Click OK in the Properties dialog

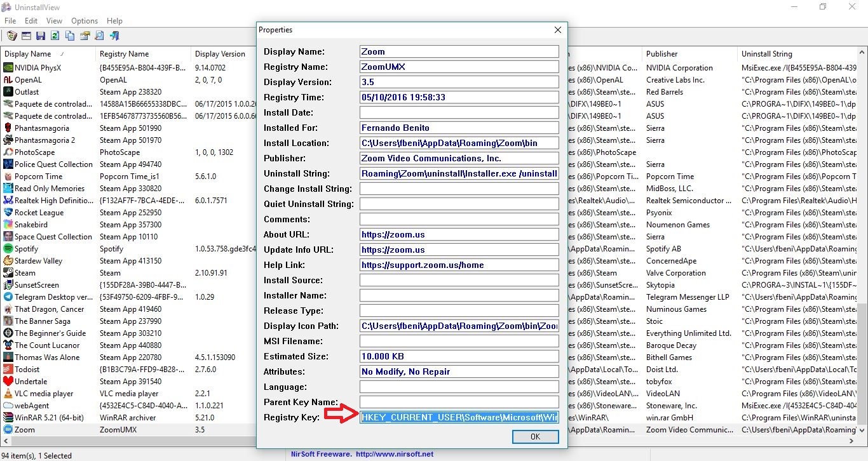click(x=535, y=437)
